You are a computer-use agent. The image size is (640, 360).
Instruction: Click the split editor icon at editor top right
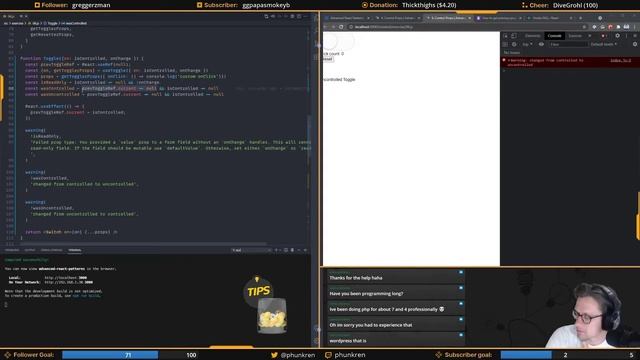(299, 16)
